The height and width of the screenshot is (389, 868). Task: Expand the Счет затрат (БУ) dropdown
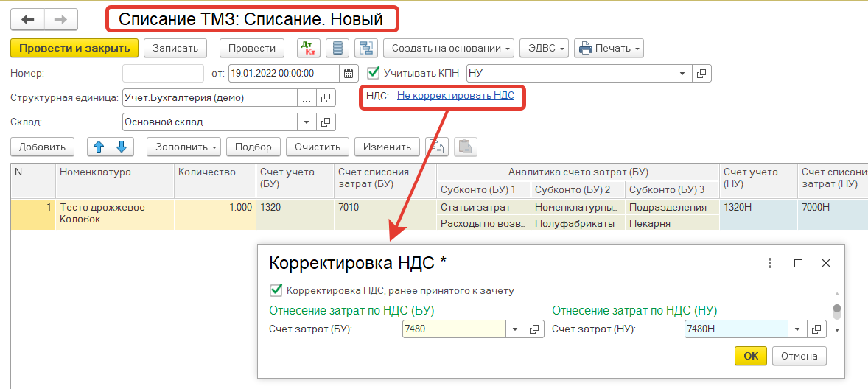pos(514,329)
